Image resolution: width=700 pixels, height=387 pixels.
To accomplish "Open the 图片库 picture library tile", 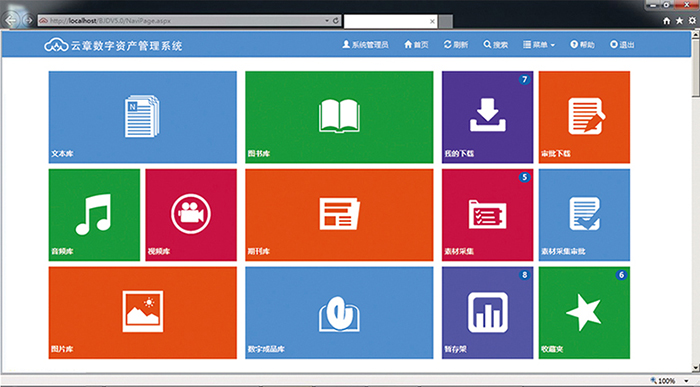I will pyautogui.click(x=142, y=312).
